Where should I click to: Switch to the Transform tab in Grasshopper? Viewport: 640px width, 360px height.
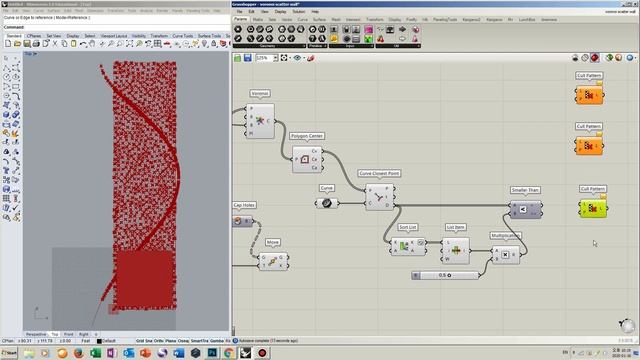point(374,20)
